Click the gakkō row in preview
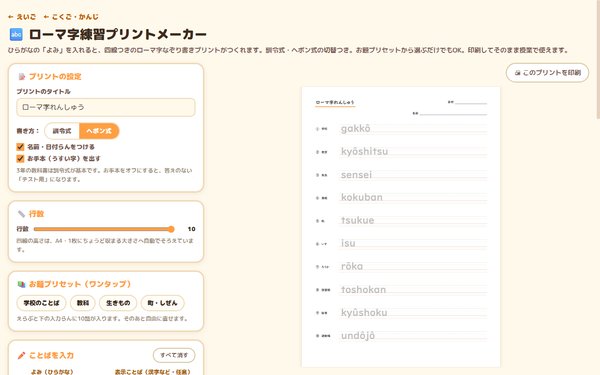Screen dimensions: 600x375 pyautogui.click(x=401, y=129)
